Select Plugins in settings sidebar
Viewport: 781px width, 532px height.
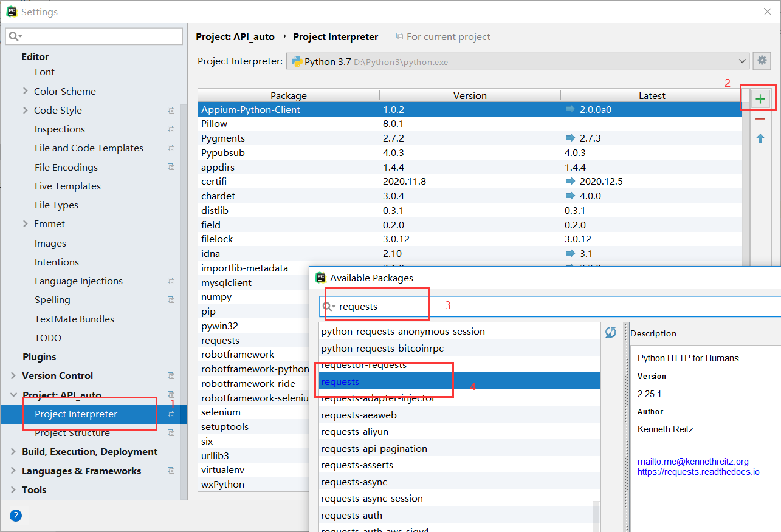[x=40, y=357]
